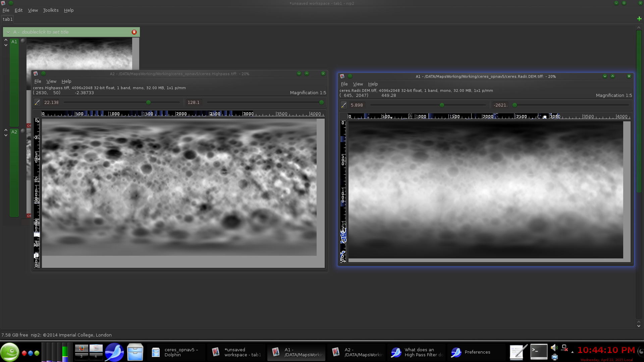Switch to virtual desktop number 3
This screenshot has height=362, width=644.
pyautogui.click(x=82, y=356)
